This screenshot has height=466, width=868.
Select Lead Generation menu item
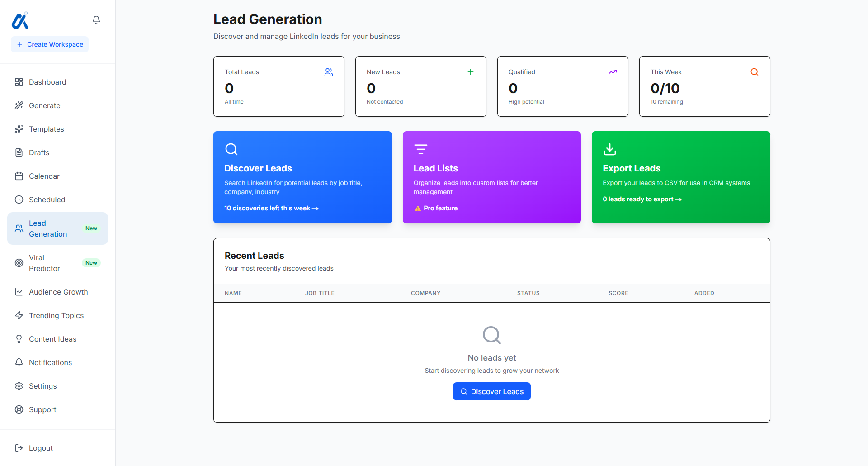[57, 228]
